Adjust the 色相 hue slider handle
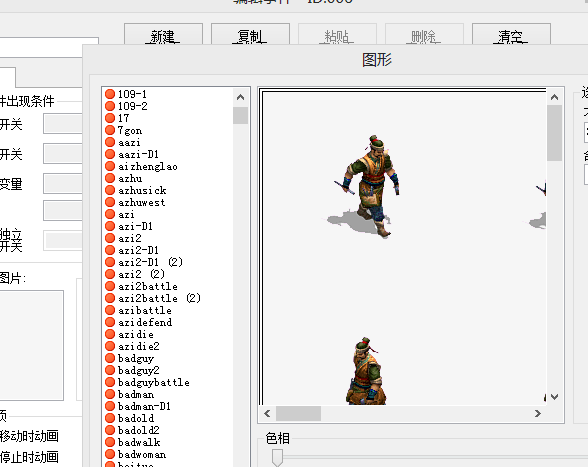The image size is (588, 467). pyautogui.click(x=277, y=458)
